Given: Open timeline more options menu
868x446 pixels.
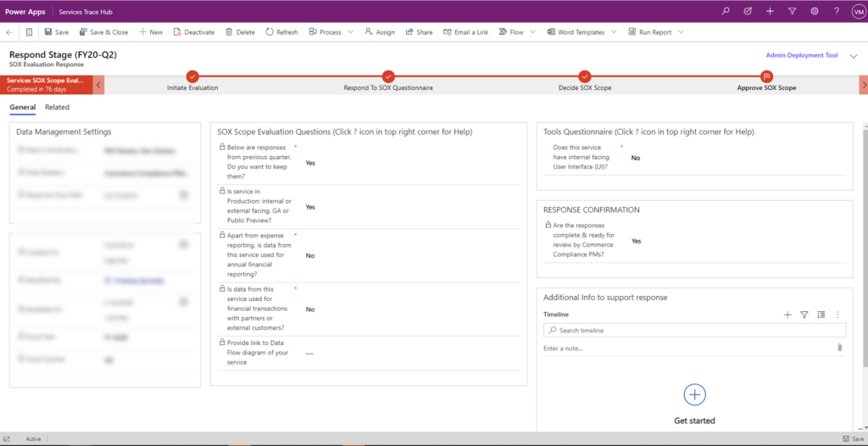Looking at the screenshot, I should 837,315.
